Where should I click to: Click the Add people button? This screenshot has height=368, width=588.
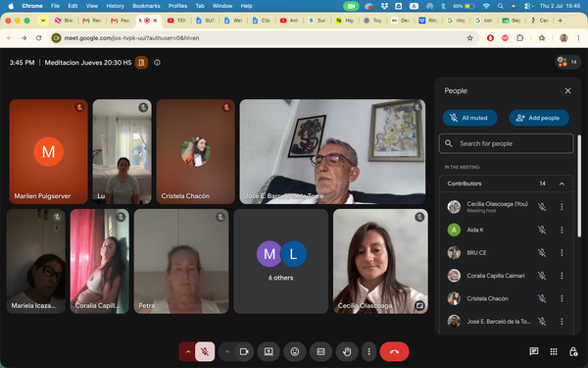(539, 118)
